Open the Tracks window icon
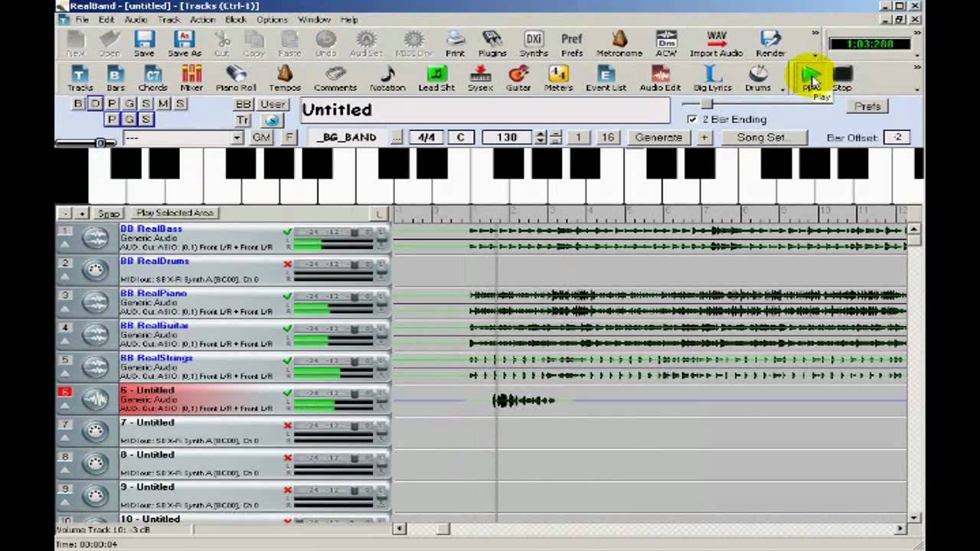The width and height of the screenshot is (980, 551). tap(80, 77)
